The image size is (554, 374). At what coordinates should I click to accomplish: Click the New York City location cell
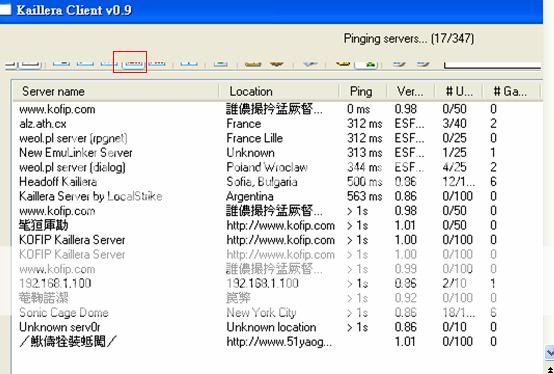[x=261, y=313]
